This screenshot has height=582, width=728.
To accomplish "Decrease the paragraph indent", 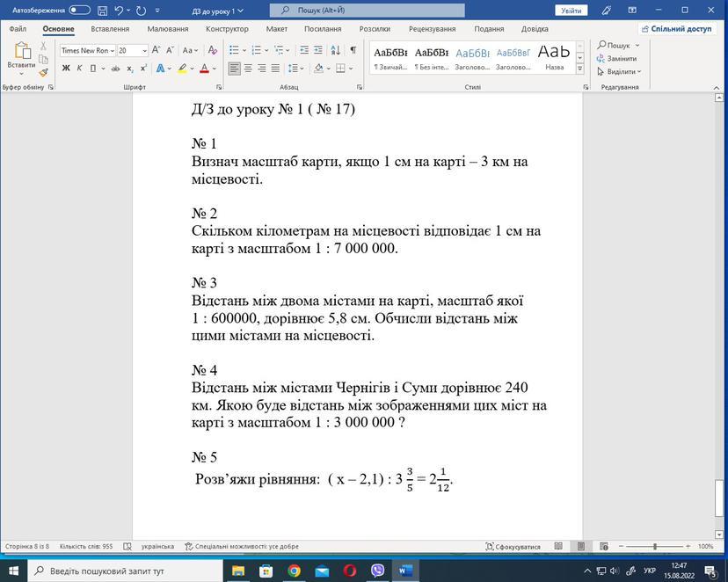I will [304, 49].
